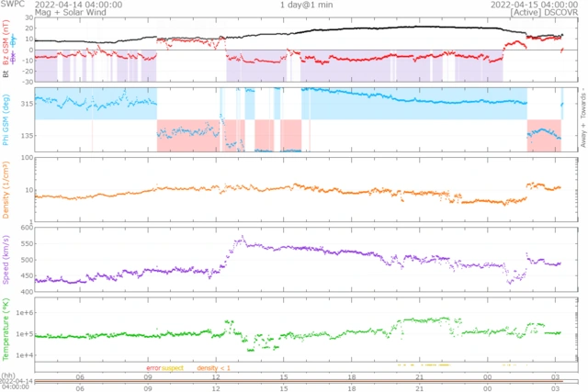The image size is (588, 392).
Task: Click the Away + Towards - label on right
Action: (581, 118)
